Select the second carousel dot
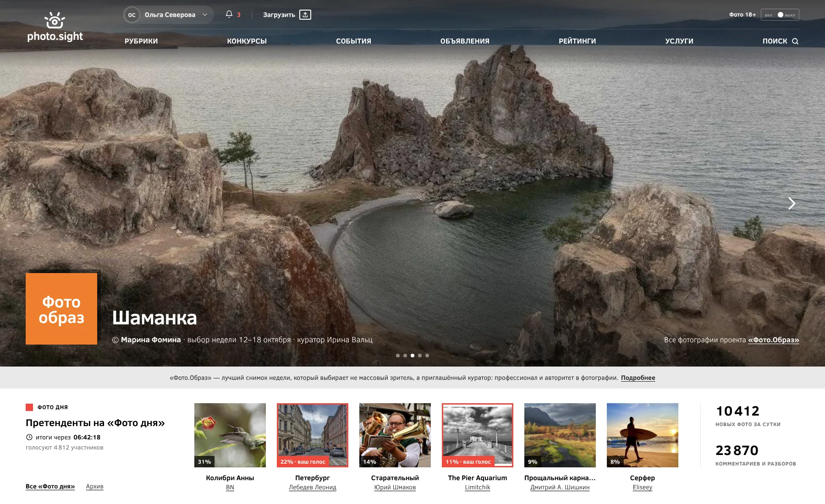 [x=405, y=356]
